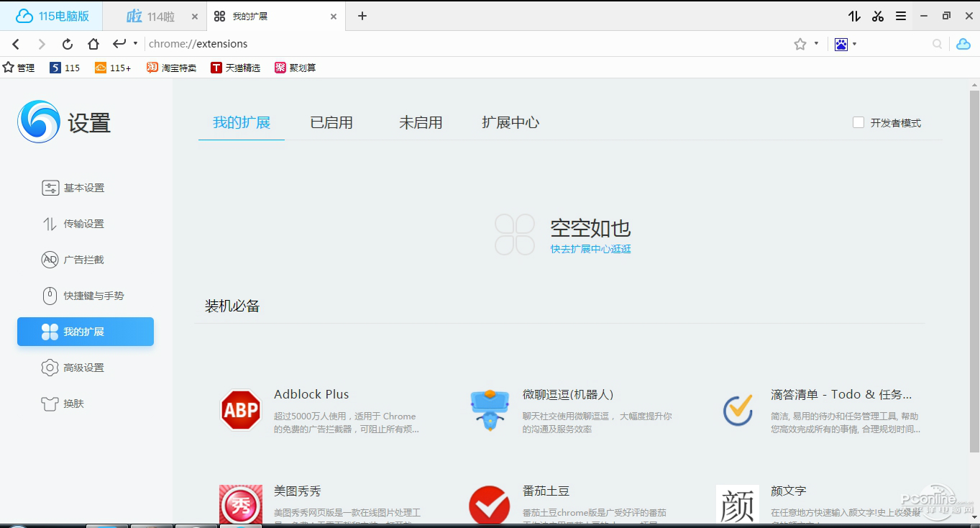Click the 微聊逗逗 robot extension icon
This screenshot has height=528, width=980.
point(490,410)
